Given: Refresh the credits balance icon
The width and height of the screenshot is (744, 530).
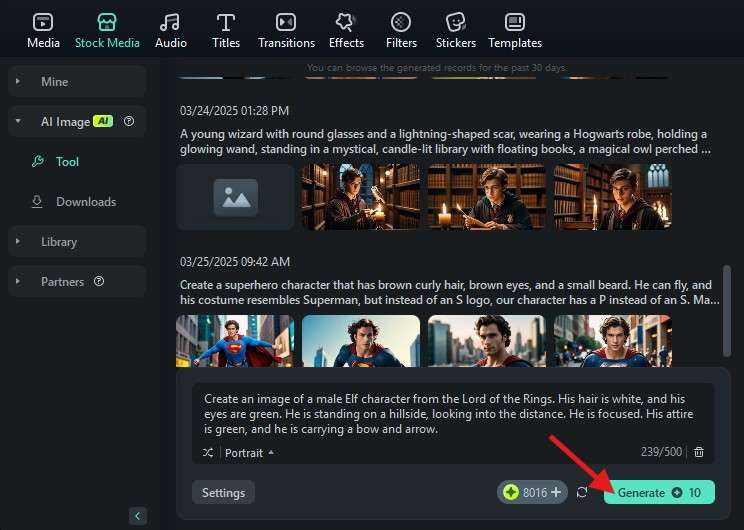Looking at the screenshot, I should pyautogui.click(x=582, y=493).
